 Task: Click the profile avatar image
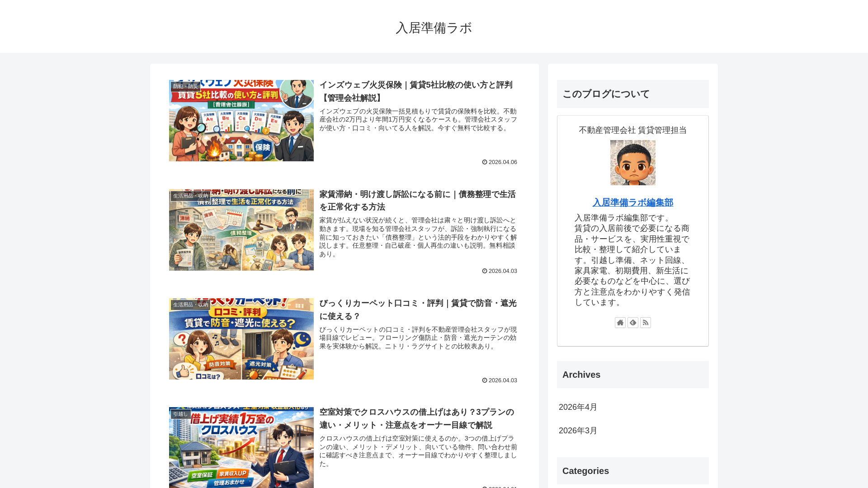click(x=633, y=163)
